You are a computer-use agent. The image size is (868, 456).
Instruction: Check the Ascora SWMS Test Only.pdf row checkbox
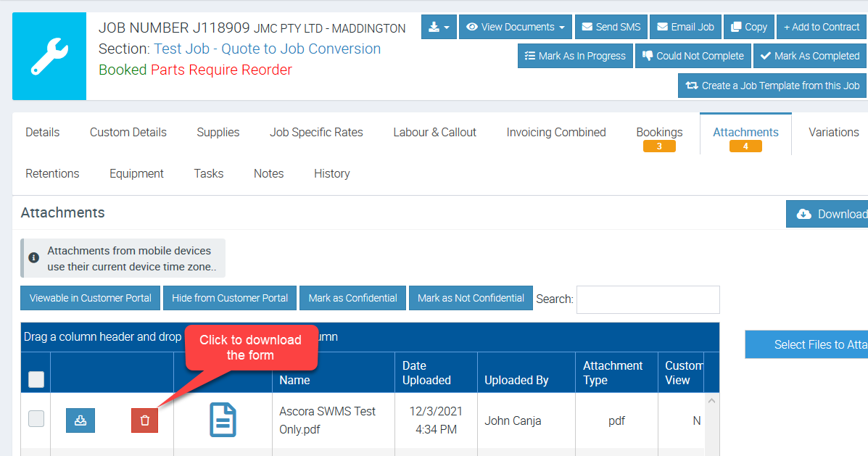point(36,418)
